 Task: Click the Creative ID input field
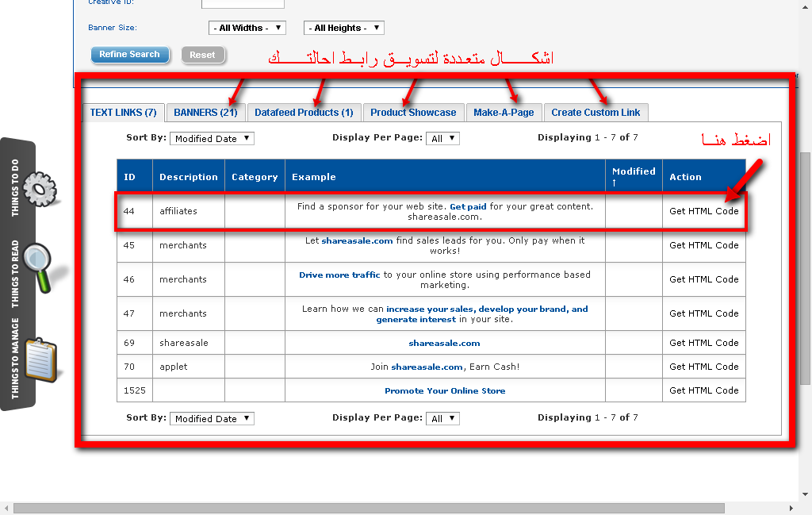point(243,3)
